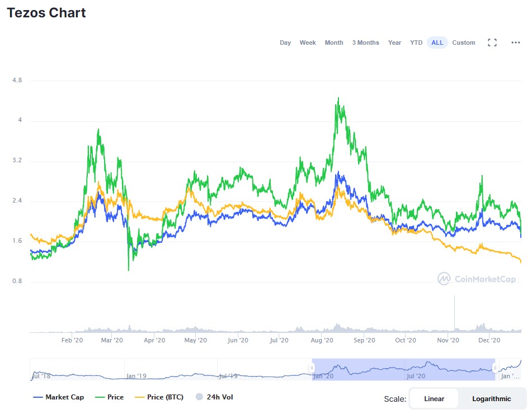The width and height of the screenshot is (532, 414).
Task: Select the Week time range
Action: tap(307, 43)
